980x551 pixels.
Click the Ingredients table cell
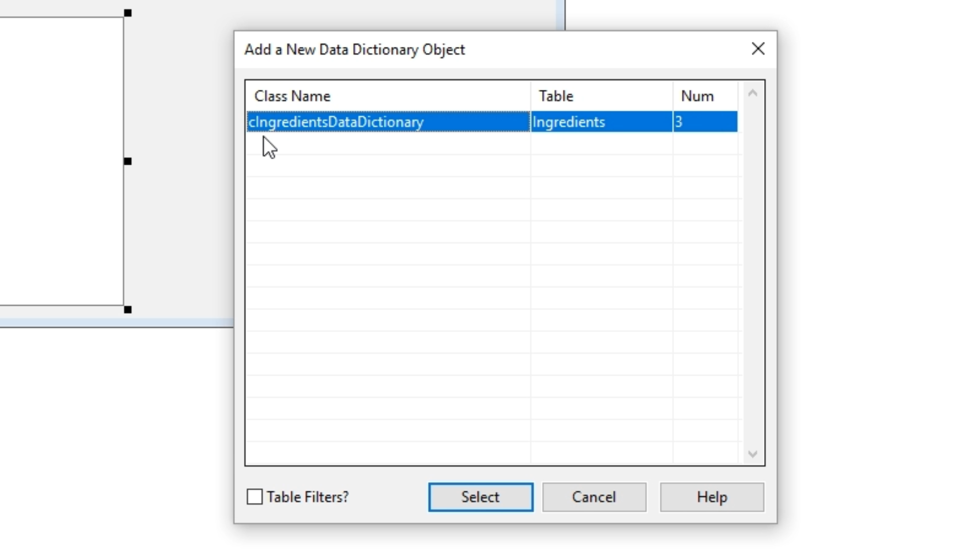569,122
